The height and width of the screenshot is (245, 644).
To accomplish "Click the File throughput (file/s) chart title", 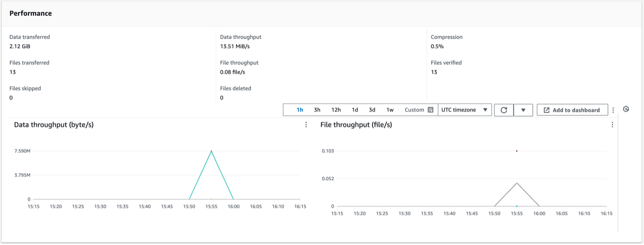I will 356,125.
